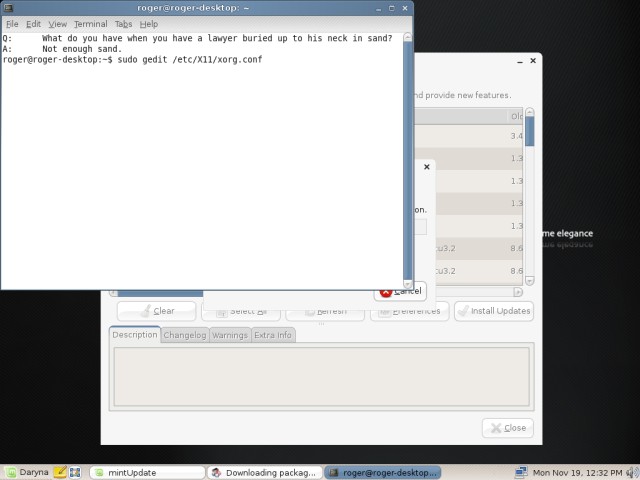640x480 pixels.
Task: Switch to the Extra Info tab
Action: [x=273, y=336]
